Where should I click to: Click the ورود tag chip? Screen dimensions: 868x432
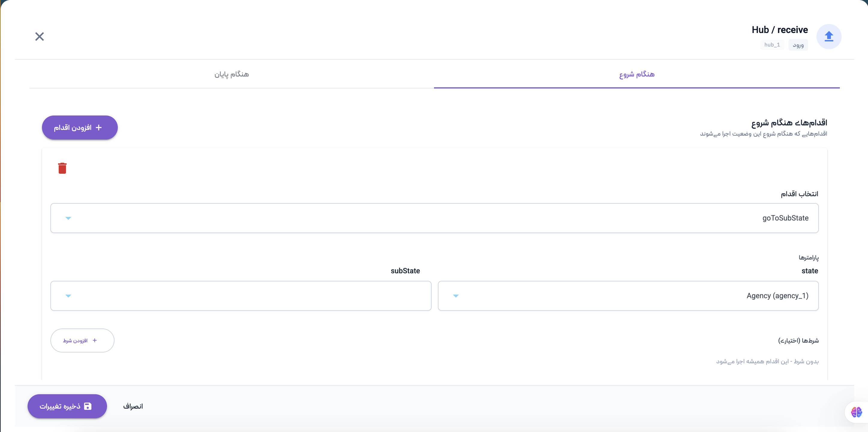click(x=798, y=45)
